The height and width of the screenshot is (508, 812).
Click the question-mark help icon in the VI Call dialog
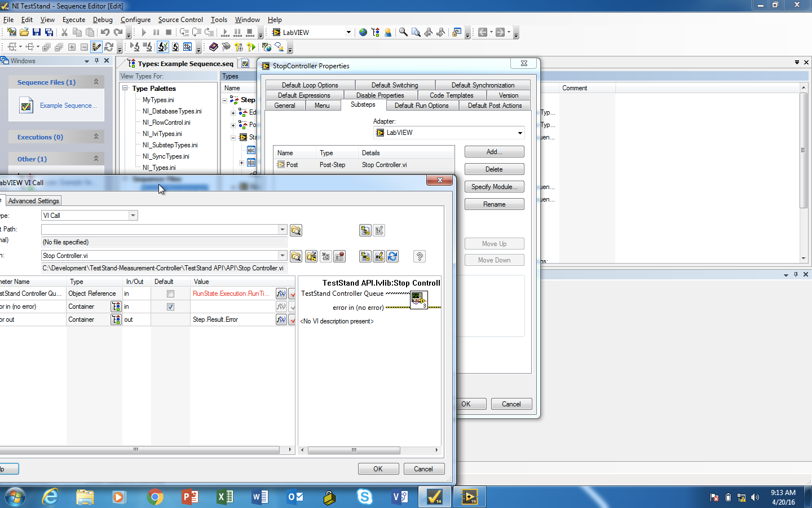pos(419,256)
